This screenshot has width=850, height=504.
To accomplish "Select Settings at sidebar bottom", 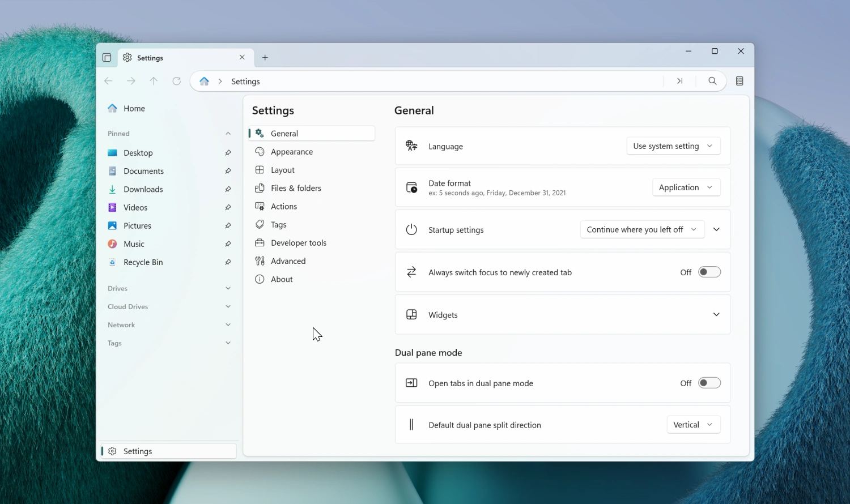I will coord(168,451).
